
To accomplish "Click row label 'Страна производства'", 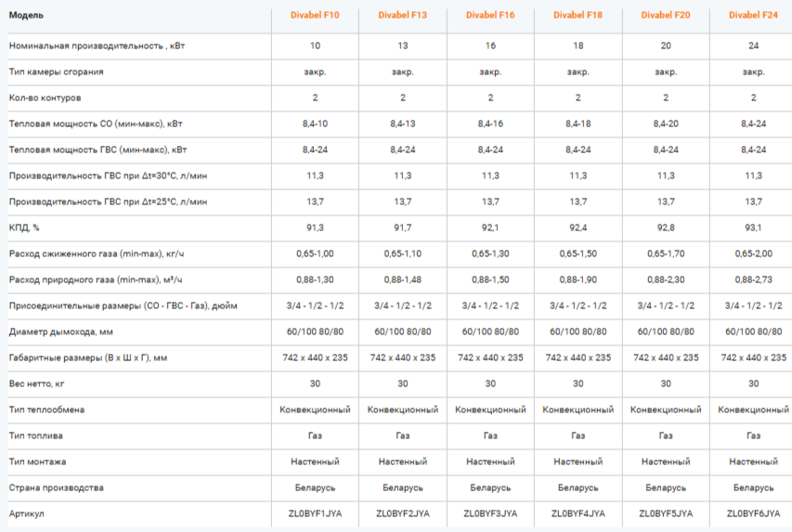I will [x=56, y=487].
